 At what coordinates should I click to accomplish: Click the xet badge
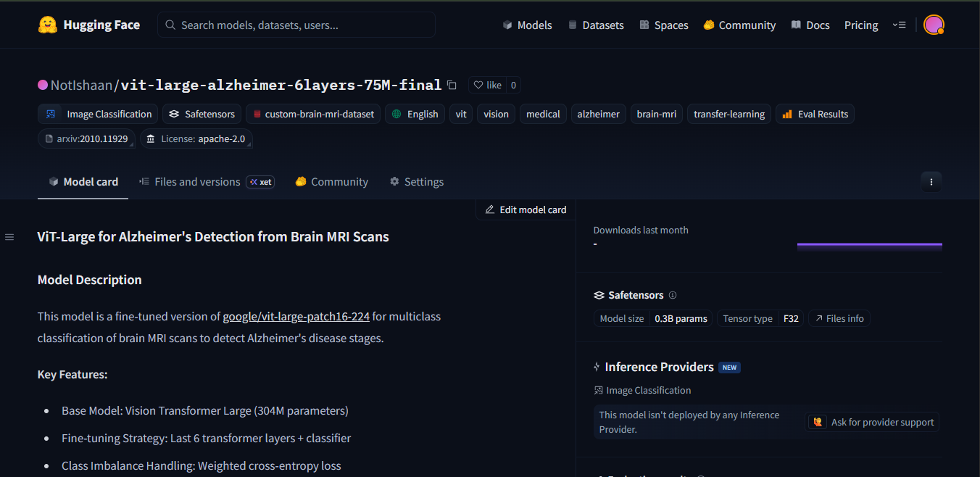pos(260,182)
